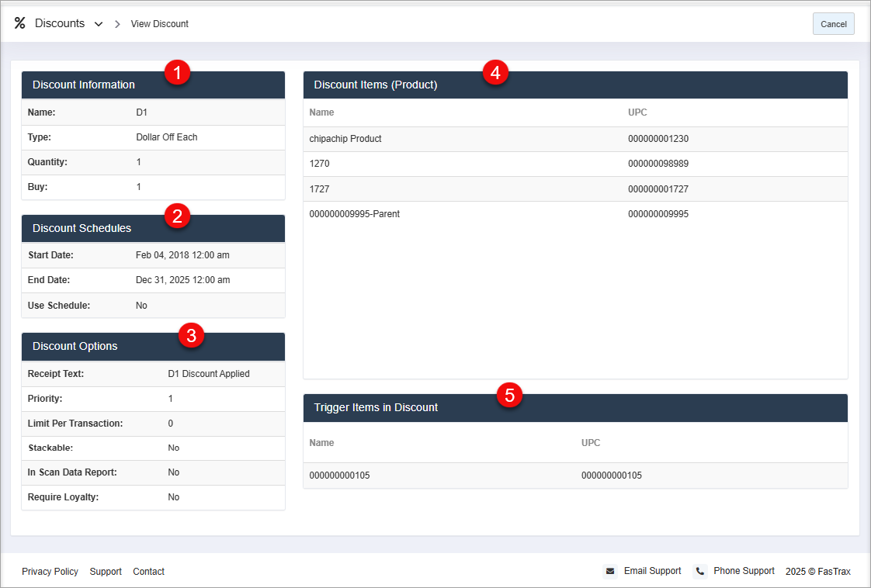Open the Contact footer link
This screenshot has width=871, height=588.
click(x=148, y=572)
